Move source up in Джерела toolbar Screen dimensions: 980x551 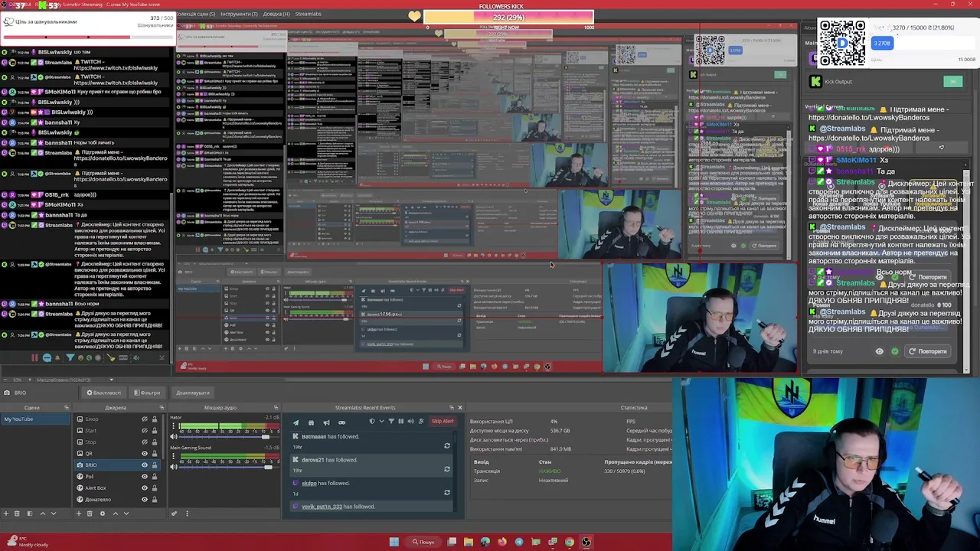116,514
